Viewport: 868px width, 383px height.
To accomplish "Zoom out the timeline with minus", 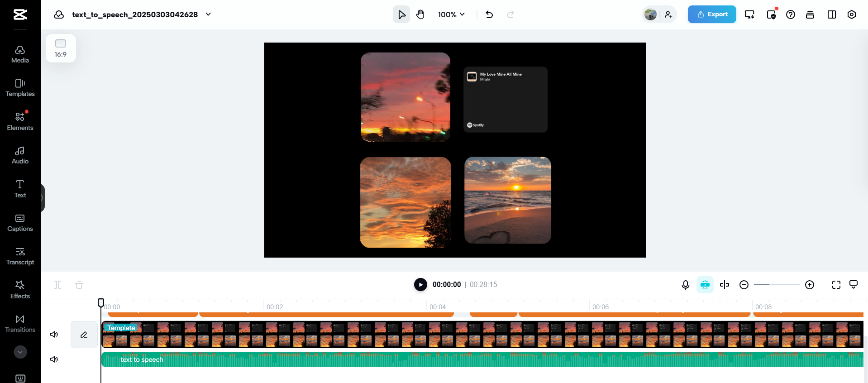I will coord(744,285).
